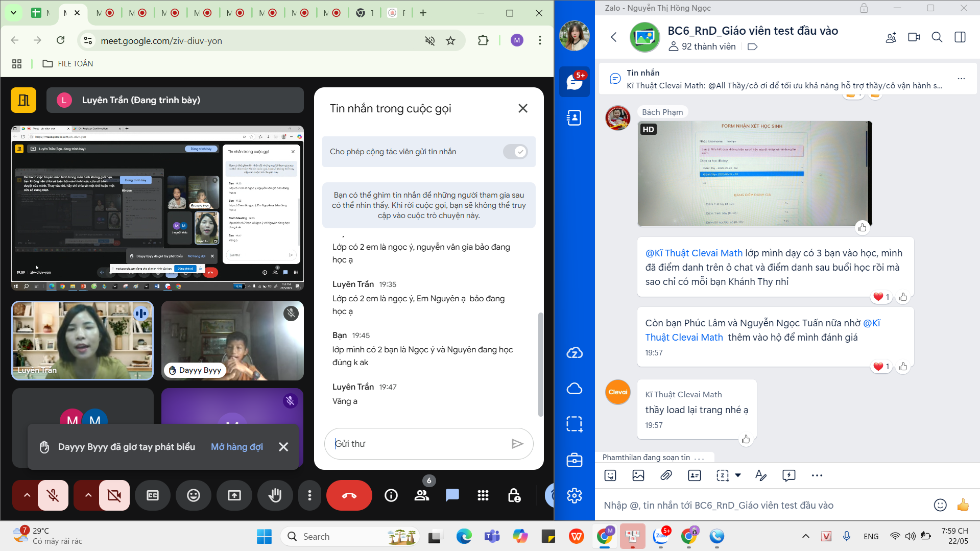This screenshot has width=980, height=551.
Task: Reload the Google Meet page
Action: [61, 40]
